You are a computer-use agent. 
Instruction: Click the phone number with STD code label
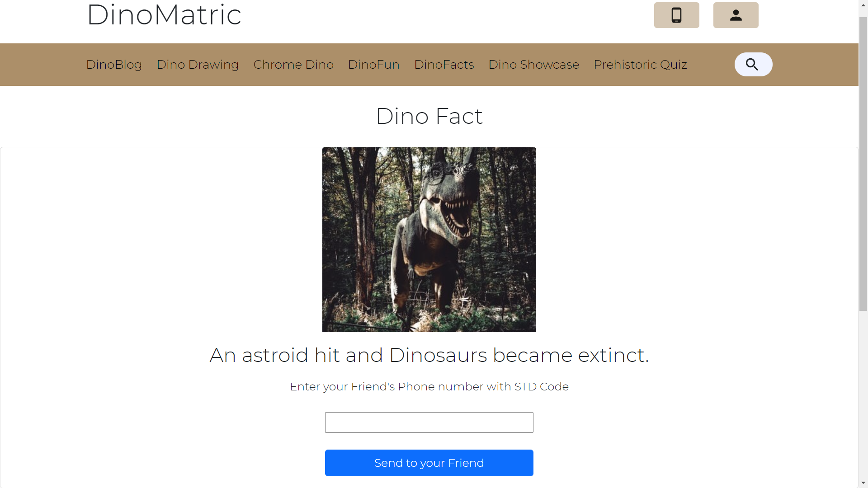[429, 387]
